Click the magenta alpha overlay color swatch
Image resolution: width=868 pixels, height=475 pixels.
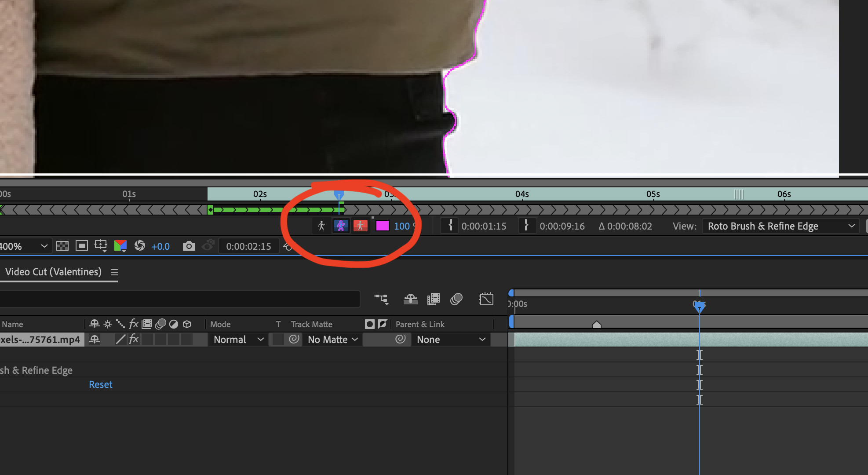[x=382, y=226]
